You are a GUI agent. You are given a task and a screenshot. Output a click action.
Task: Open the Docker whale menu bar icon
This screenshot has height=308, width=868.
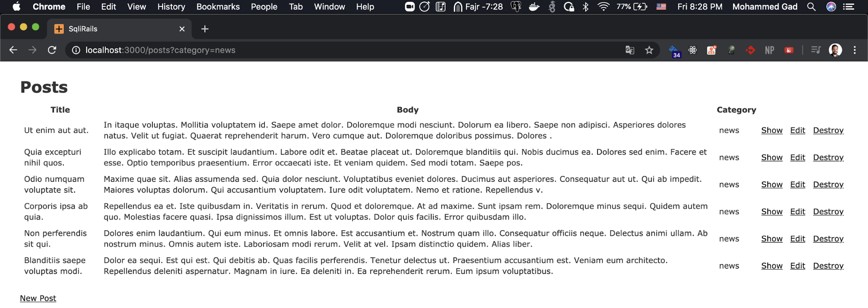pos(534,7)
